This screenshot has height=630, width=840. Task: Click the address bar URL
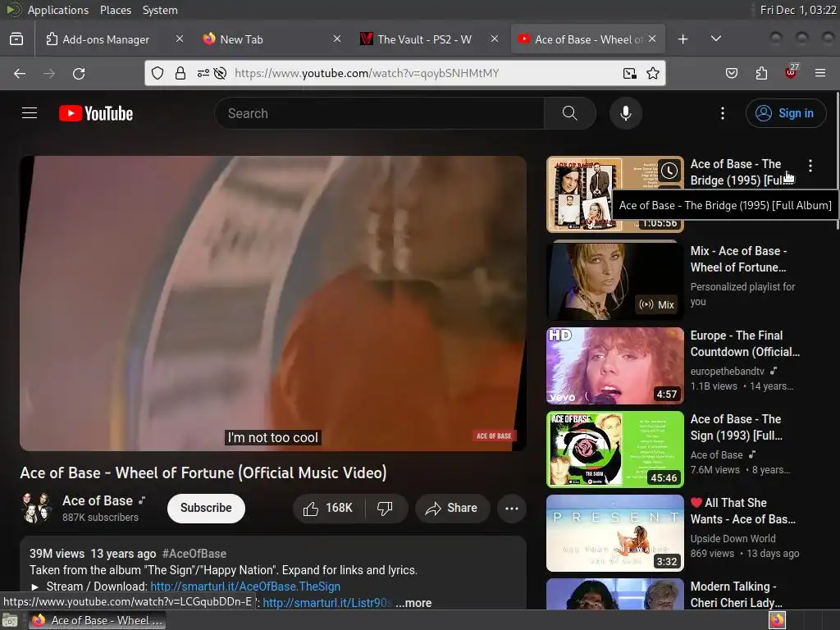367,73
